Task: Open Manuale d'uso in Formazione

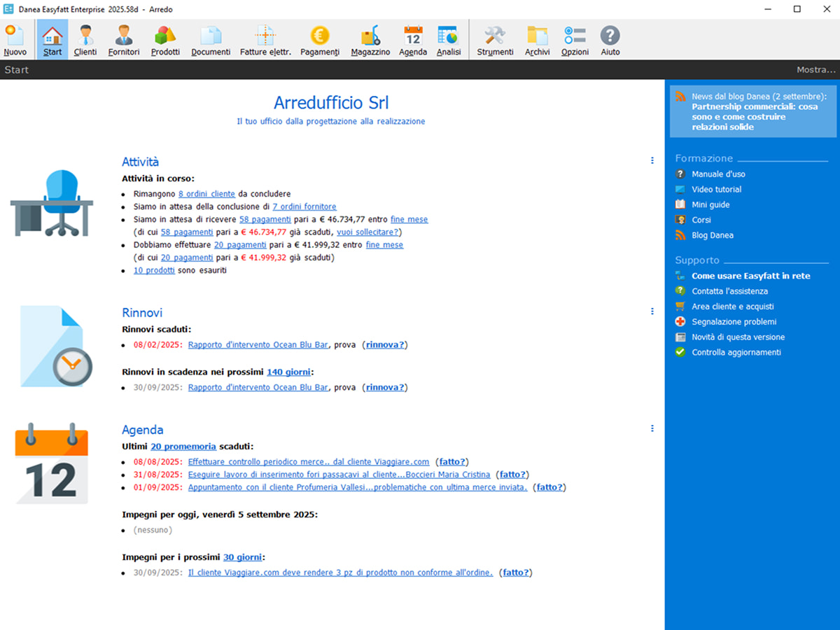Action: point(718,174)
